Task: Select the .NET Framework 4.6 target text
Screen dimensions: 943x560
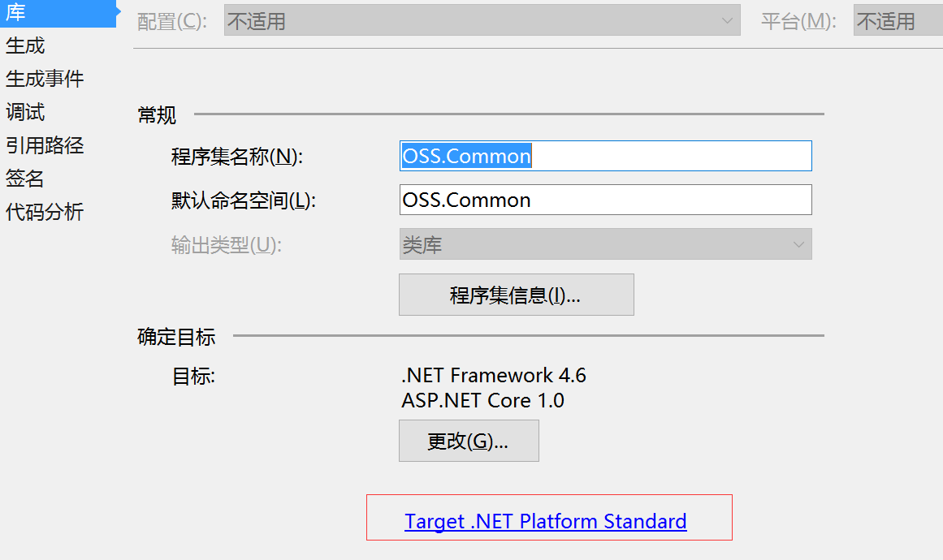Action: pos(494,375)
